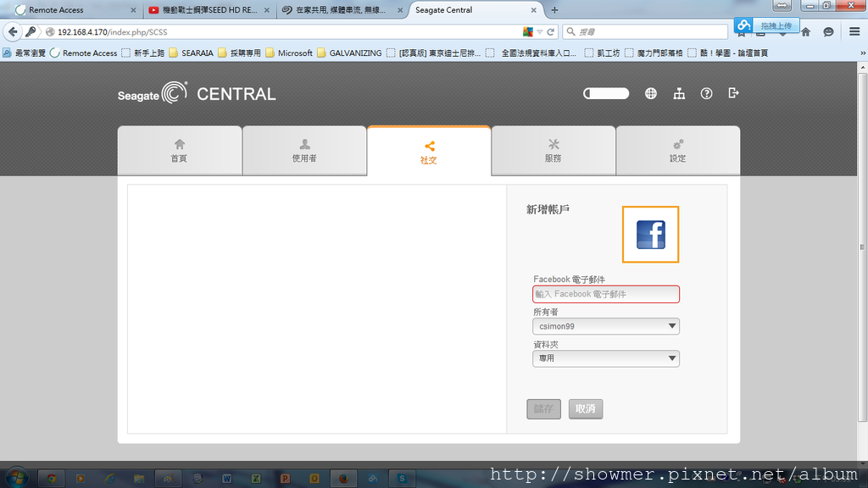Click the browser home icon
This screenshot has height=488, width=868.
coord(806,32)
